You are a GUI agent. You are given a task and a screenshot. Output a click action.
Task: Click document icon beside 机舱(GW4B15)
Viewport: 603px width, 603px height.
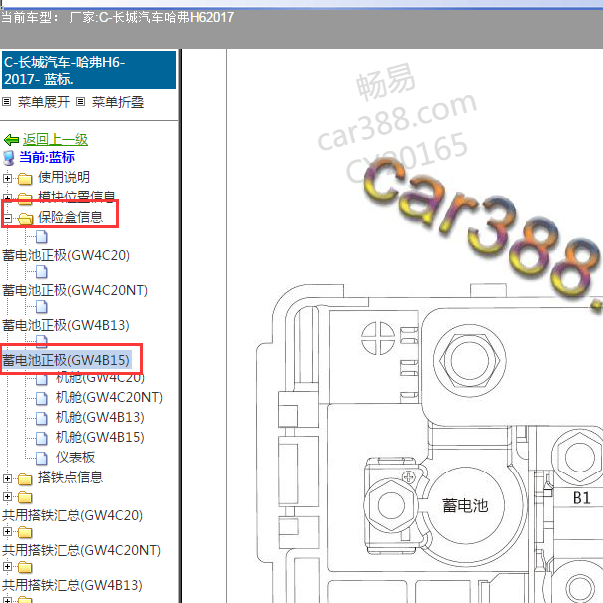point(42,438)
